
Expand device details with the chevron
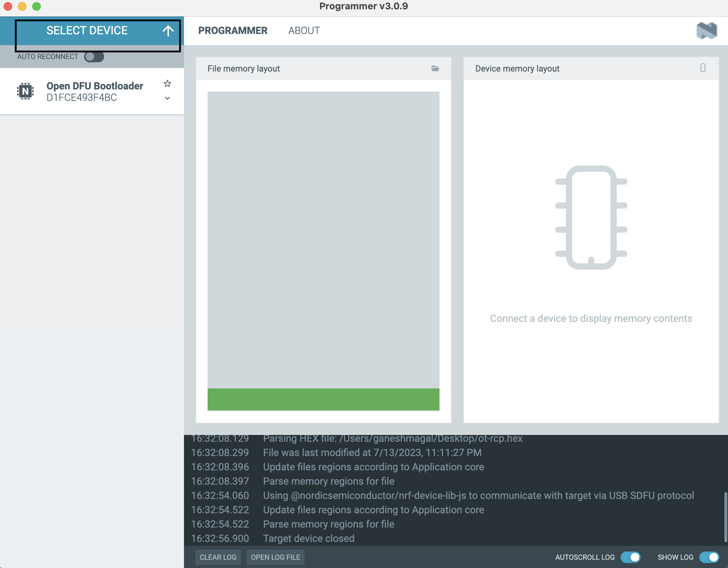coord(167,98)
